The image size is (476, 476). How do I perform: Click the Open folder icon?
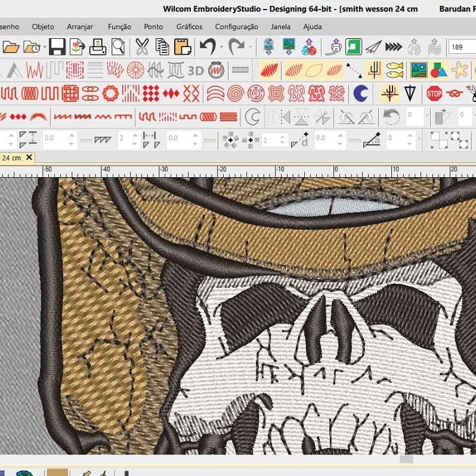(11, 47)
